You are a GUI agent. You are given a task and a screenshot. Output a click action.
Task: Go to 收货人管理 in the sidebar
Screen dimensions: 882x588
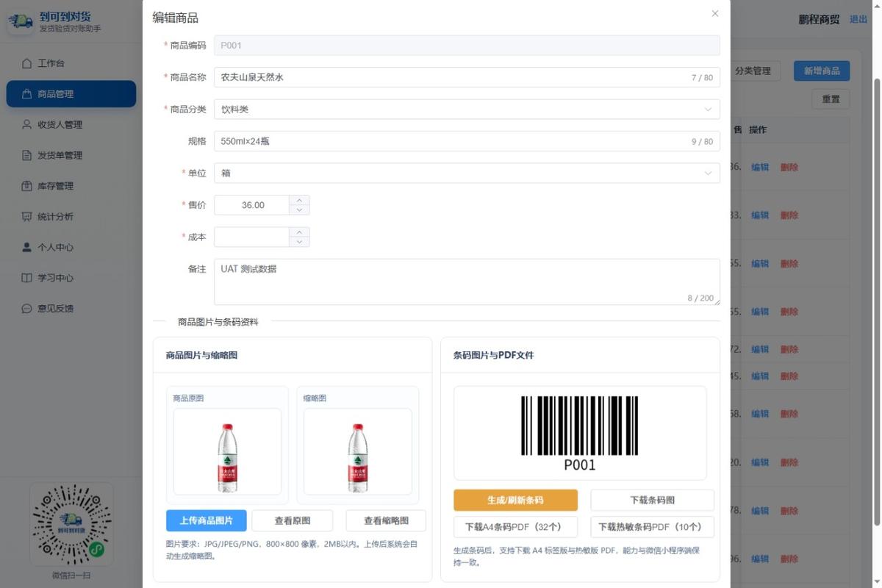coord(71,125)
